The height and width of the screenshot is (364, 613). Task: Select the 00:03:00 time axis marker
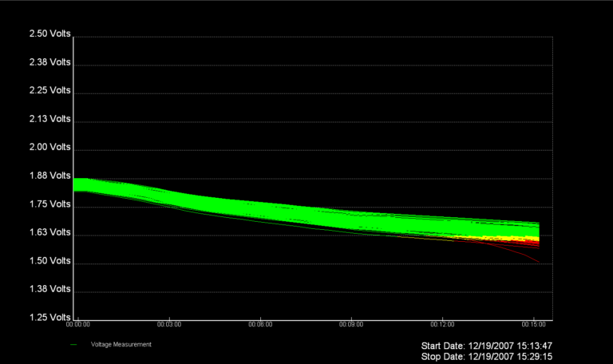(169, 325)
